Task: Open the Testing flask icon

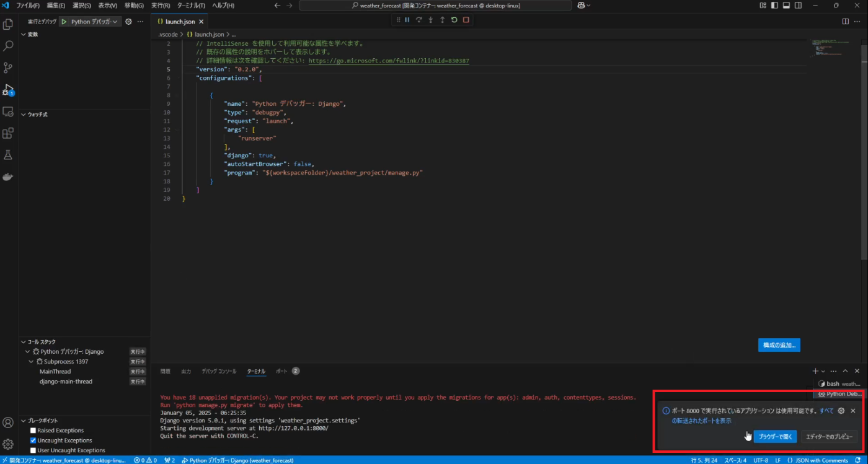Action: point(8,155)
